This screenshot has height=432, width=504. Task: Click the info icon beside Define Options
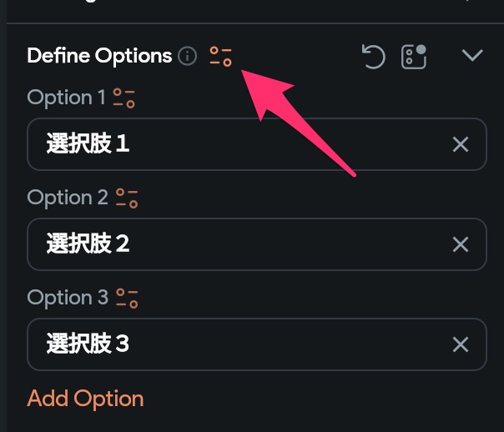pos(188,57)
